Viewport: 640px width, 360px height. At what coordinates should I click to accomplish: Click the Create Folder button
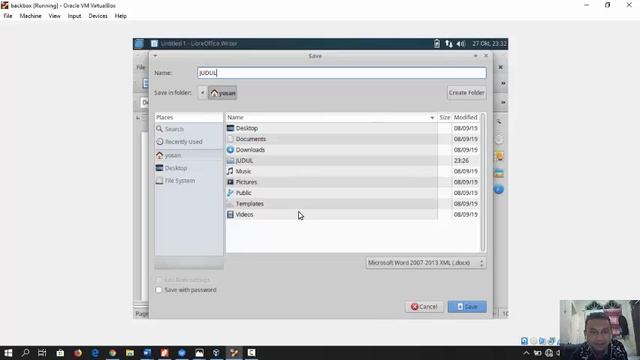pos(467,93)
